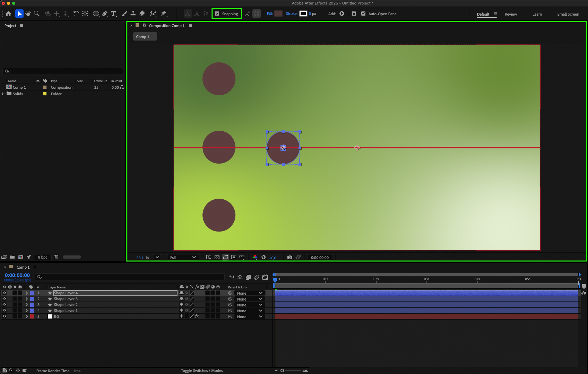Open the Full resolution dropdown
This screenshot has width=588, height=374.
pyautogui.click(x=183, y=257)
